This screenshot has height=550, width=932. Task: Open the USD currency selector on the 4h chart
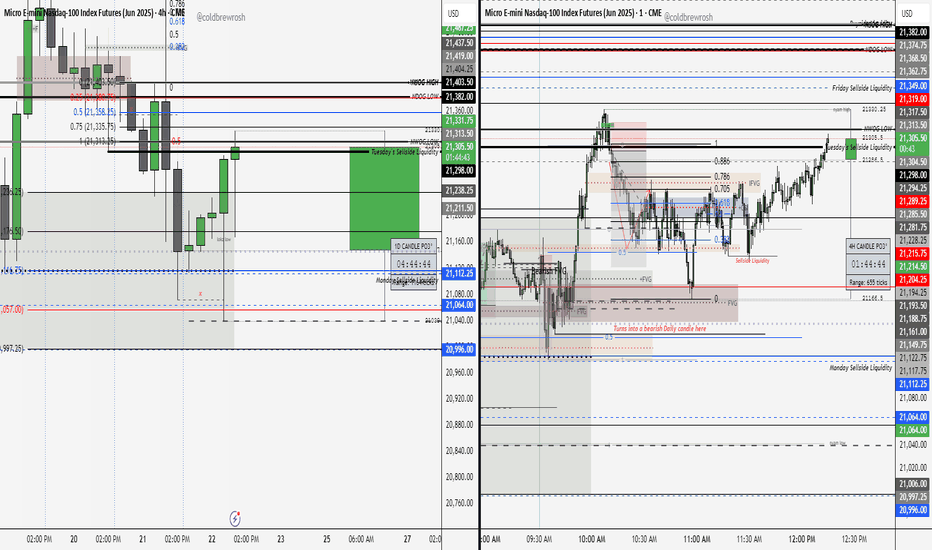tap(454, 13)
